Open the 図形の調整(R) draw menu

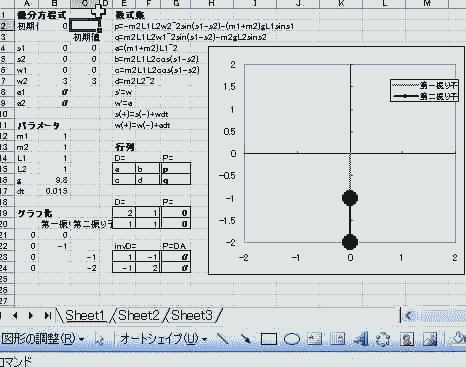click(43, 339)
